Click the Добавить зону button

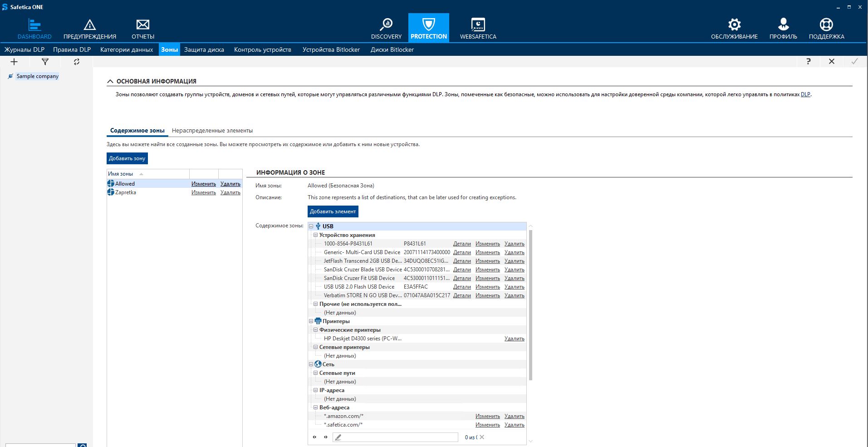tap(127, 158)
